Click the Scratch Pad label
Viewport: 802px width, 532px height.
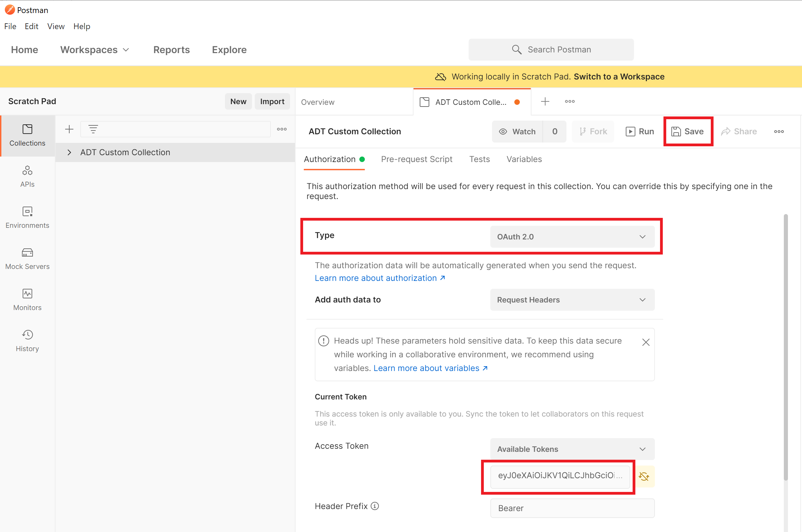[x=32, y=101]
